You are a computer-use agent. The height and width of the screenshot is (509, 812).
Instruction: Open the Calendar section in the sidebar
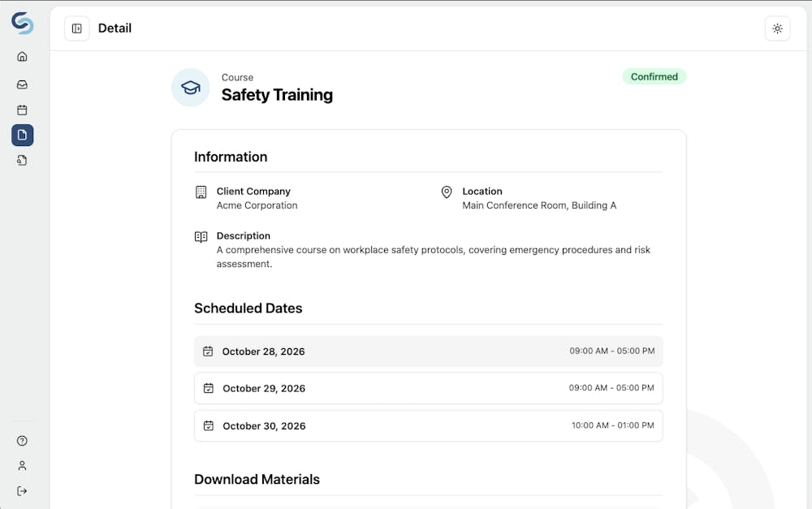[22, 110]
